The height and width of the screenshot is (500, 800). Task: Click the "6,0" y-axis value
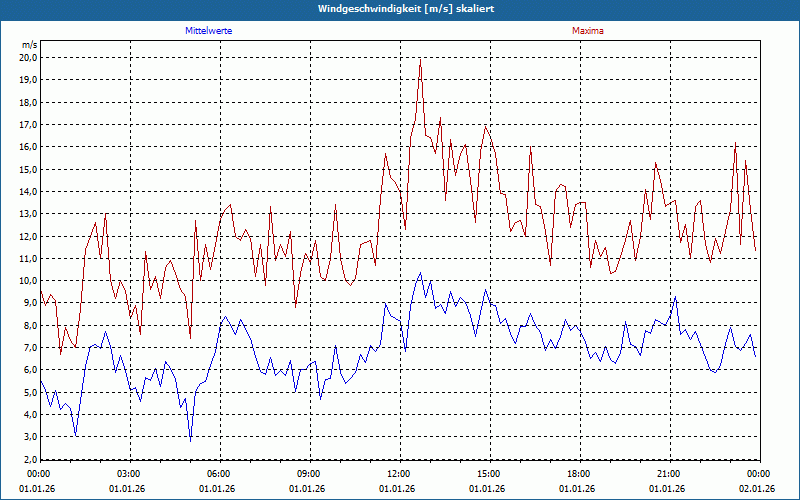coord(31,370)
